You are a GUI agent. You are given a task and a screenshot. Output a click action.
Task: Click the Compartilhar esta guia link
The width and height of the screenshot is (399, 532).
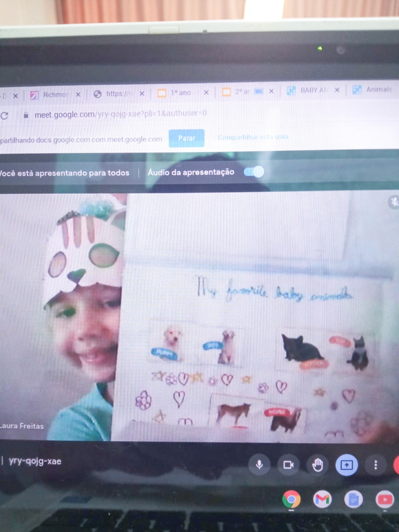[253, 137]
